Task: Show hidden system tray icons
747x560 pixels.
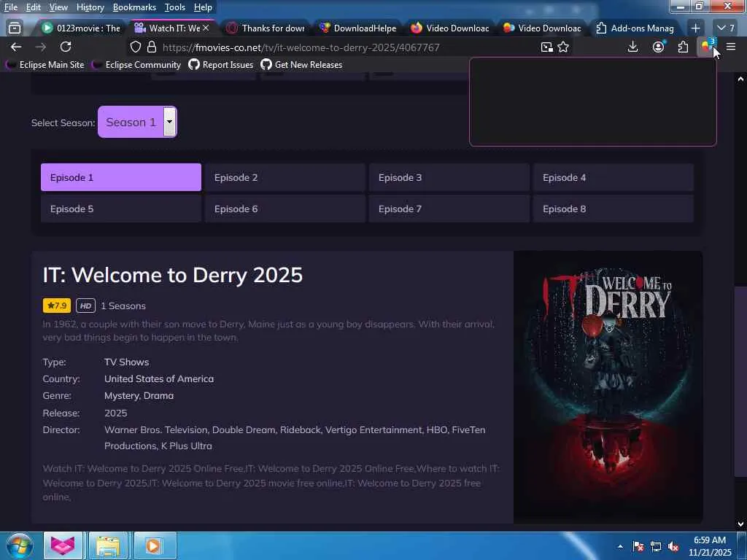Action: click(x=620, y=546)
